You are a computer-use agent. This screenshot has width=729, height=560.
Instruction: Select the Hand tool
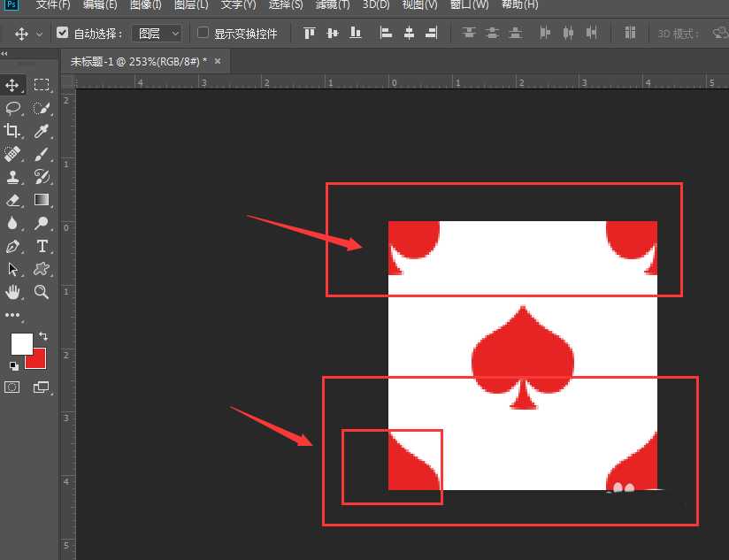(12, 292)
